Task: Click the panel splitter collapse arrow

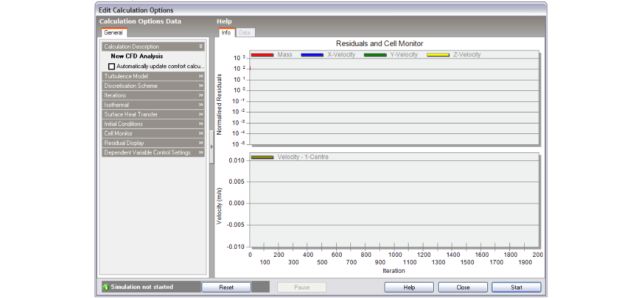Action: pyautogui.click(x=211, y=147)
